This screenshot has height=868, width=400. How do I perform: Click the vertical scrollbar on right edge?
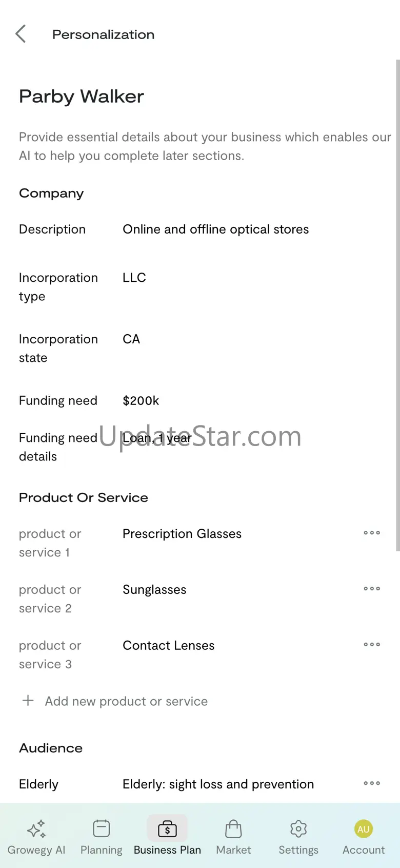[397, 305]
